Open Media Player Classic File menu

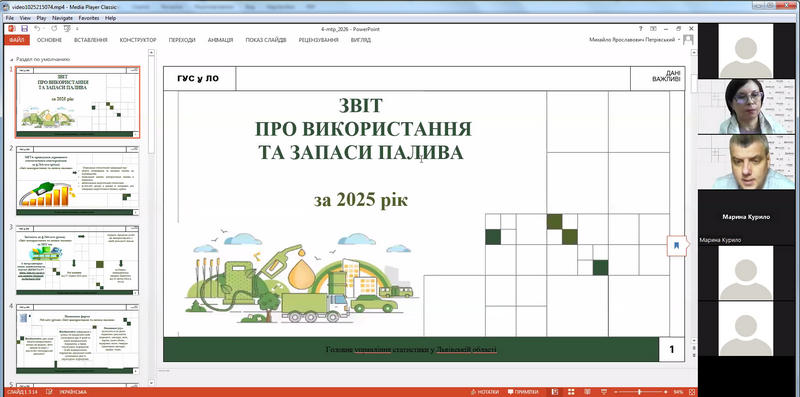10,18
